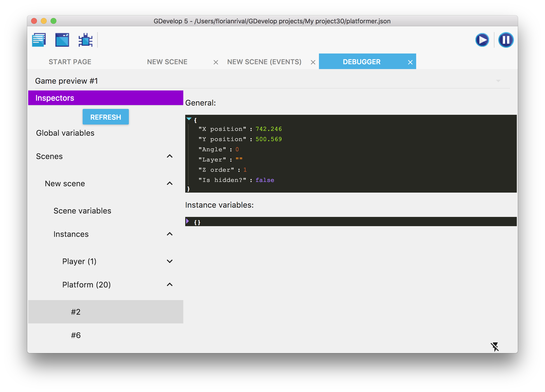
Task: Expand the Player (1) instances
Action: [170, 261]
